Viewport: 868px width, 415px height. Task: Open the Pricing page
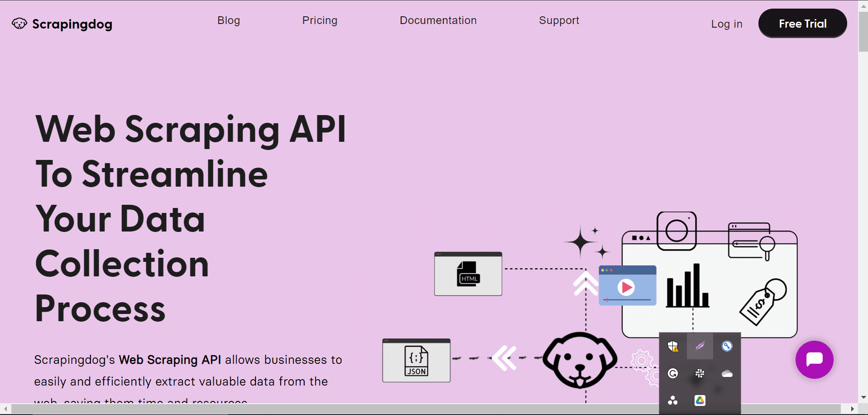click(x=320, y=20)
